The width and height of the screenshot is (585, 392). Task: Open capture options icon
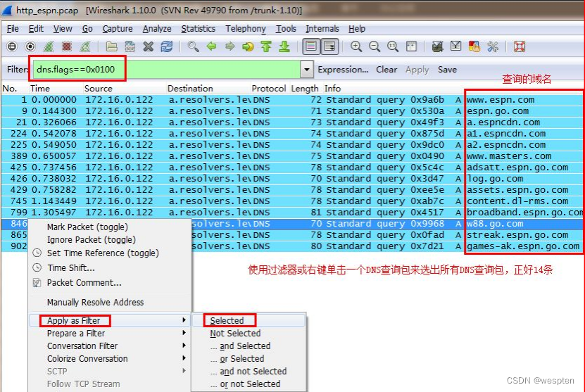pyautogui.click(x=30, y=46)
